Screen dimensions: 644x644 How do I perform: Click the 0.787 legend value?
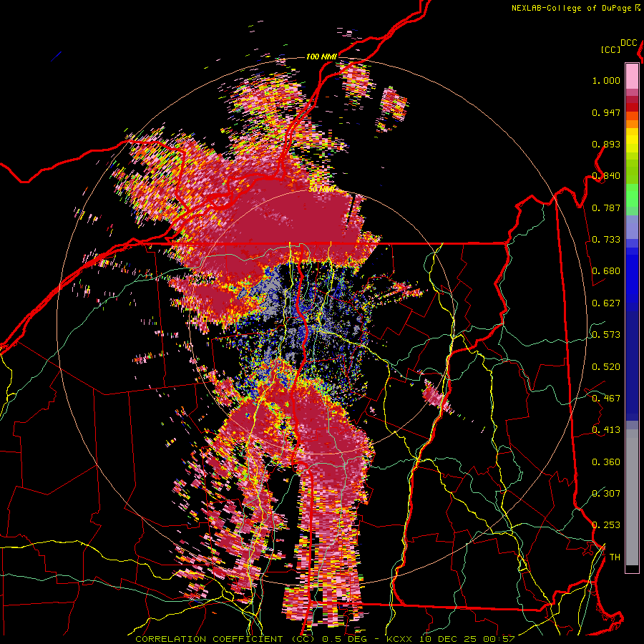tap(606, 208)
